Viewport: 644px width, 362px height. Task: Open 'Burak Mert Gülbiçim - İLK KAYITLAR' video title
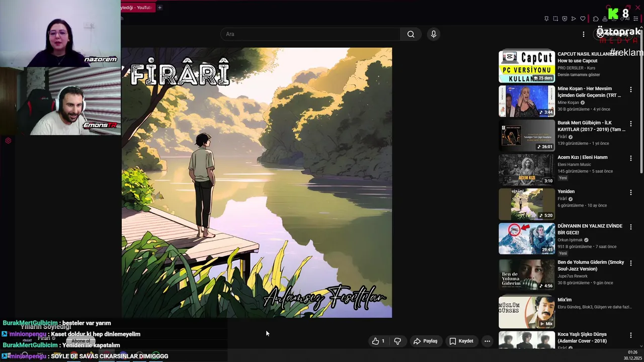tap(591, 126)
